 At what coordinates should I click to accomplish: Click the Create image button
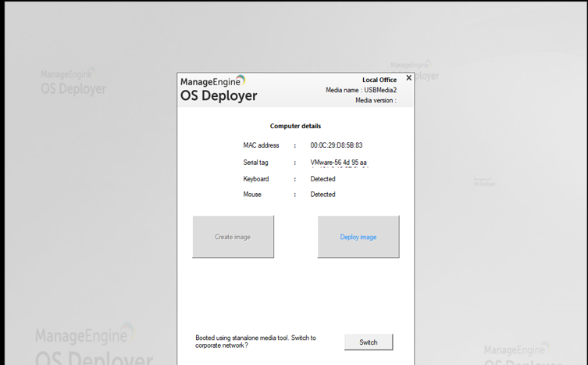[233, 237]
